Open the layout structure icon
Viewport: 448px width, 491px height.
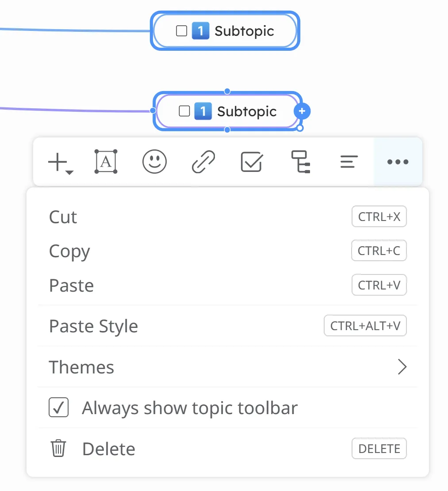[300, 162]
